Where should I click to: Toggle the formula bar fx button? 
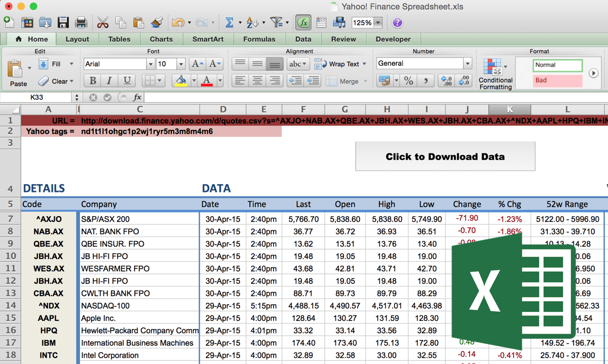[x=303, y=22]
